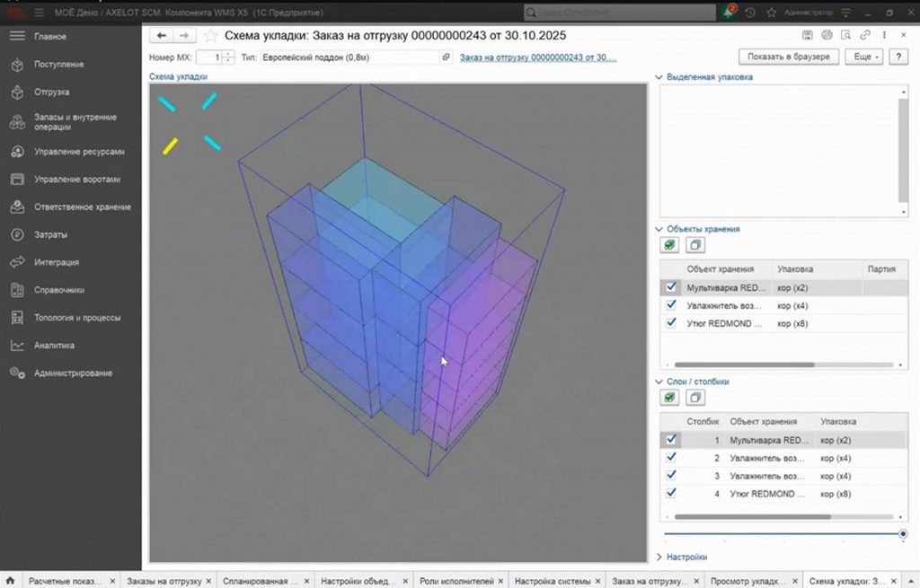Click the layers slider handle

902,533
